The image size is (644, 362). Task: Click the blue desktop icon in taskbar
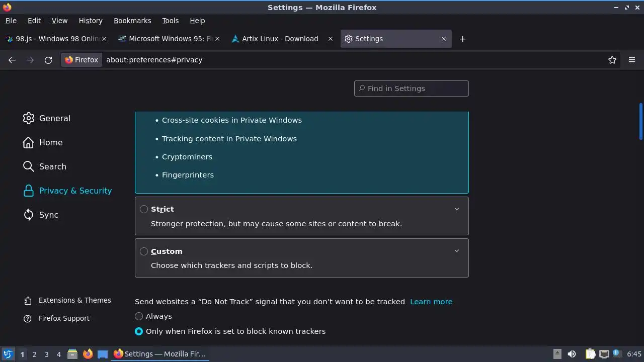[103, 354]
